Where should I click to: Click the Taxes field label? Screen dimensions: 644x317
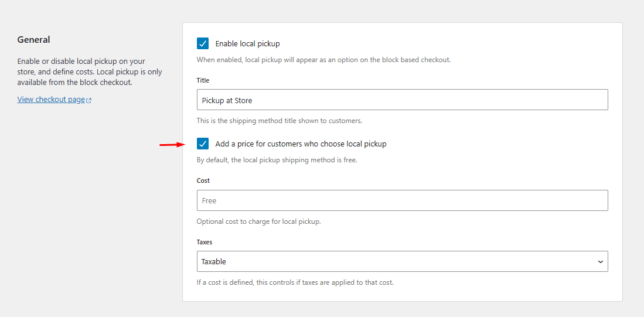[x=205, y=242]
